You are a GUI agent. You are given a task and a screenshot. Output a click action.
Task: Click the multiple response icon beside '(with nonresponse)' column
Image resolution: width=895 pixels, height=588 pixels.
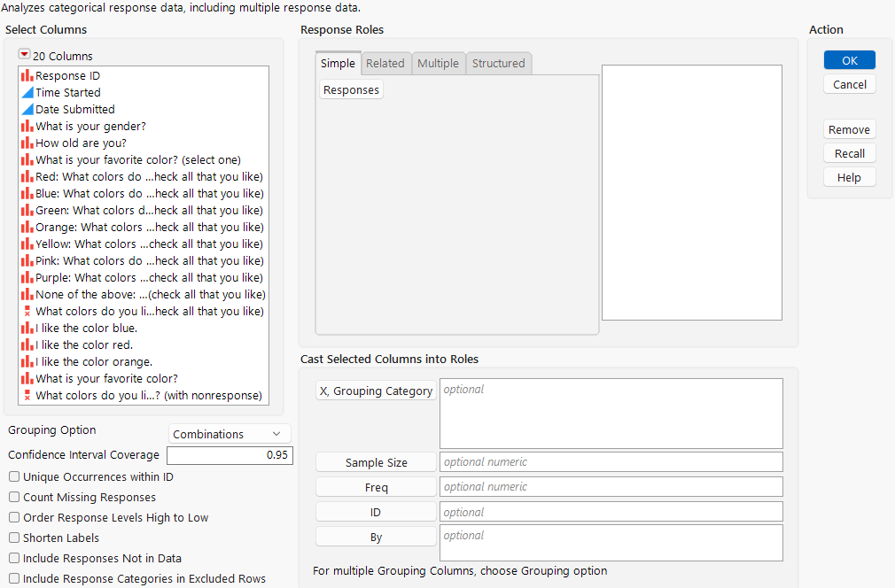pyautogui.click(x=27, y=395)
